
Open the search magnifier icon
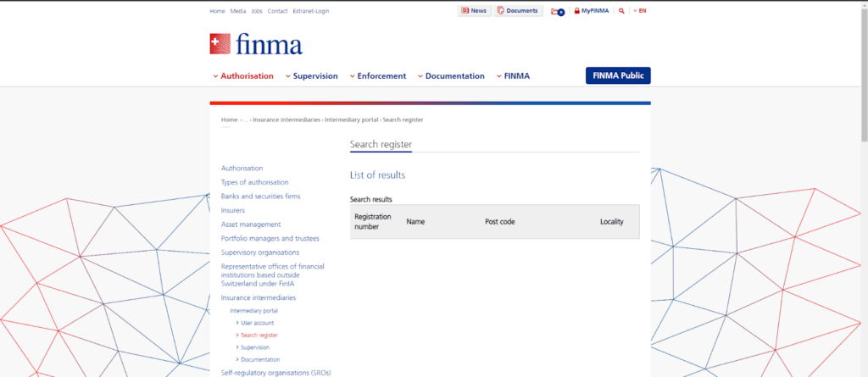pyautogui.click(x=621, y=11)
